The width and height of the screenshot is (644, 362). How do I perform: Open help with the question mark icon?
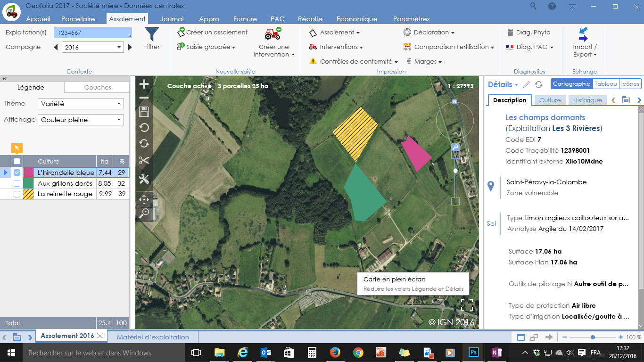coord(552,6)
